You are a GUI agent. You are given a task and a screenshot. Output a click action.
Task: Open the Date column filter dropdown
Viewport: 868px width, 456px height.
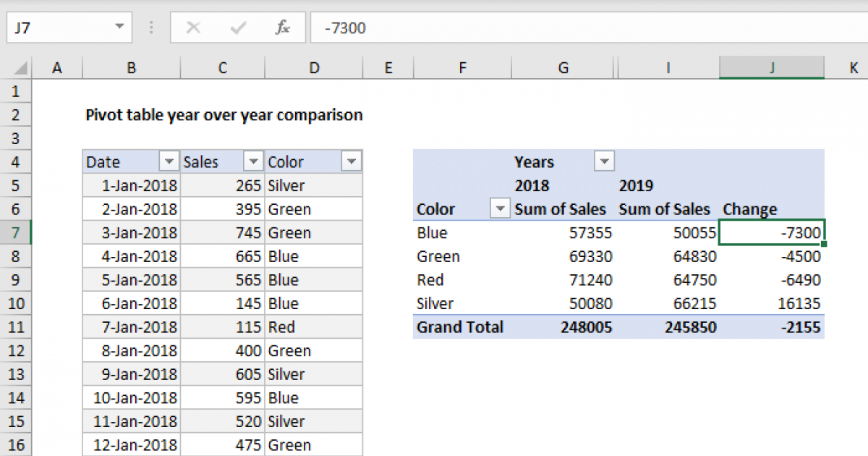tap(169, 162)
